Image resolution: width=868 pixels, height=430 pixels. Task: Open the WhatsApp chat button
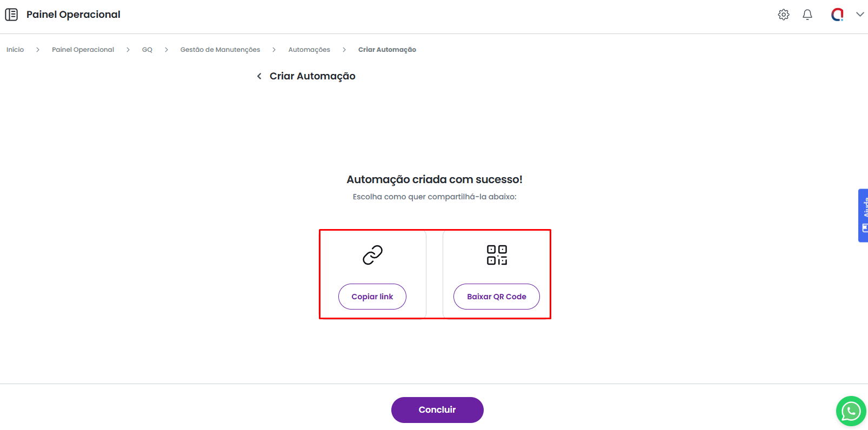[x=851, y=411]
